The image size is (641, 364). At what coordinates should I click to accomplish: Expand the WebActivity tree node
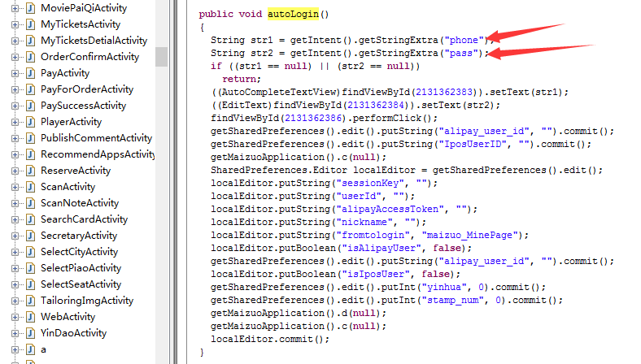tap(15, 318)
